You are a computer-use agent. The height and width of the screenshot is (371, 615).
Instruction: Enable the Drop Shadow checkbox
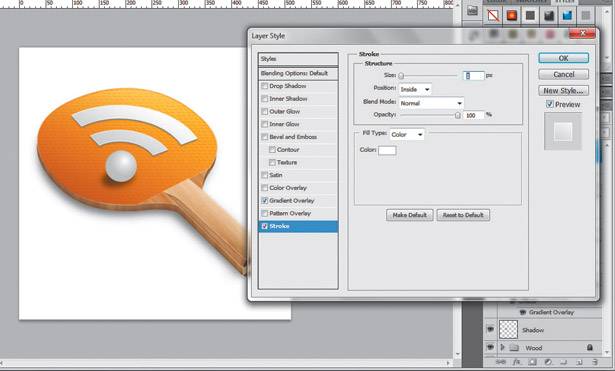tap(265, 86)
